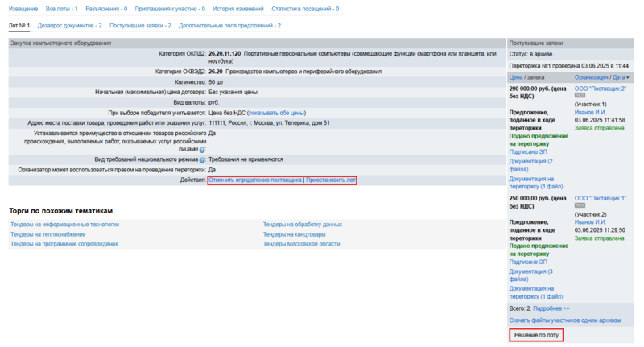Click gray badge under ООО "Поставщик 2"
Viewport: 644px width, 347px height.
tap(580, 95)
